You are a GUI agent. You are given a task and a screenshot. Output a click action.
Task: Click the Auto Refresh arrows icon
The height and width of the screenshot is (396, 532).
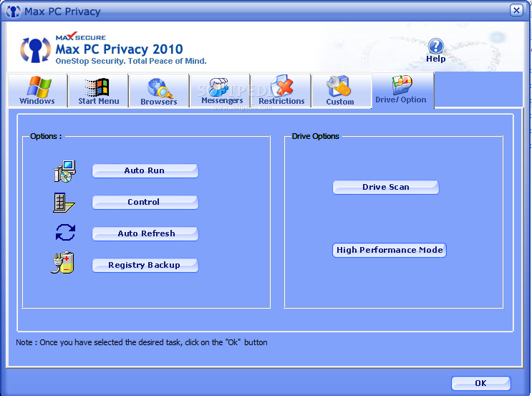point(65,233)
